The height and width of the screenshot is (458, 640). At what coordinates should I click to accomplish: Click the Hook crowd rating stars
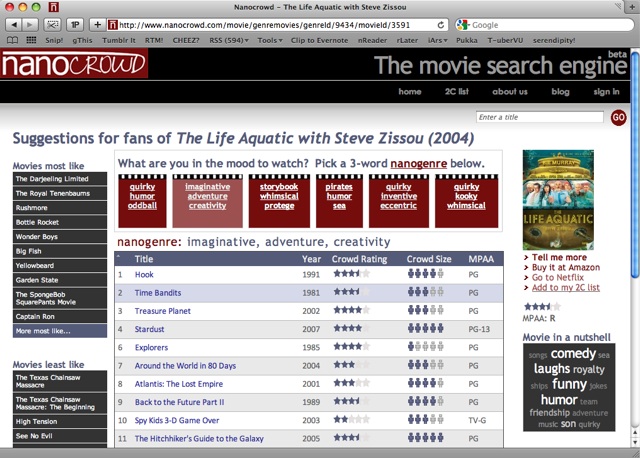351,274
